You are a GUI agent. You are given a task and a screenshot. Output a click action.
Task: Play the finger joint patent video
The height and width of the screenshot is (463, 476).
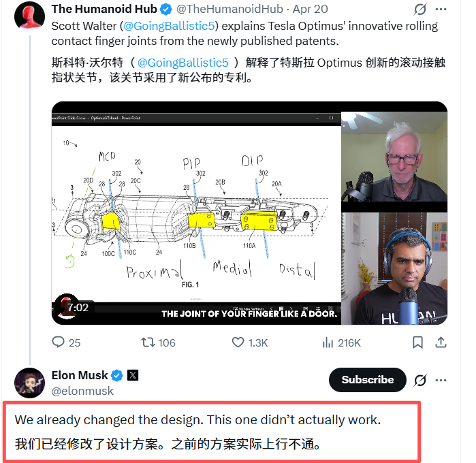[x=249, y=213]
